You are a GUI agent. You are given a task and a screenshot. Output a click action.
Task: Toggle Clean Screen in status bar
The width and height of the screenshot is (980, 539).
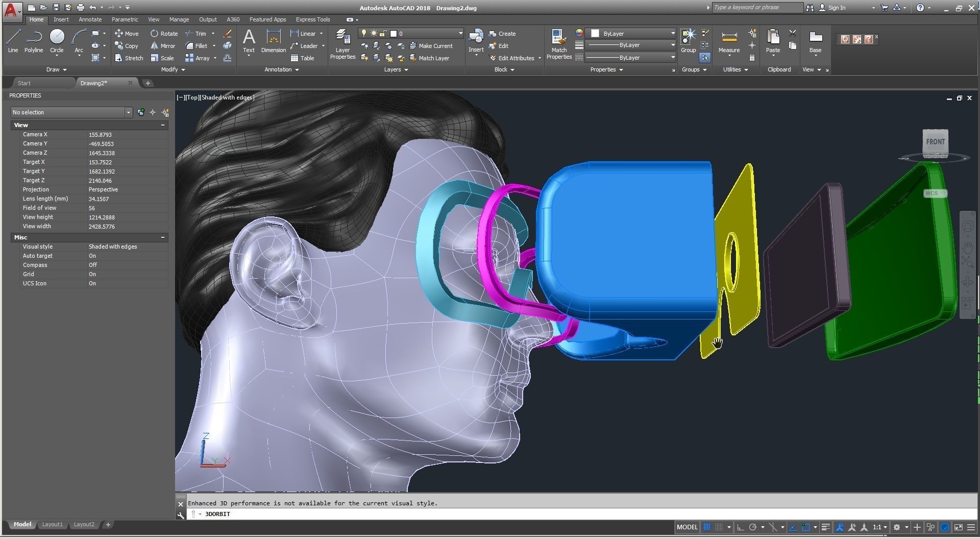[958, 527]
